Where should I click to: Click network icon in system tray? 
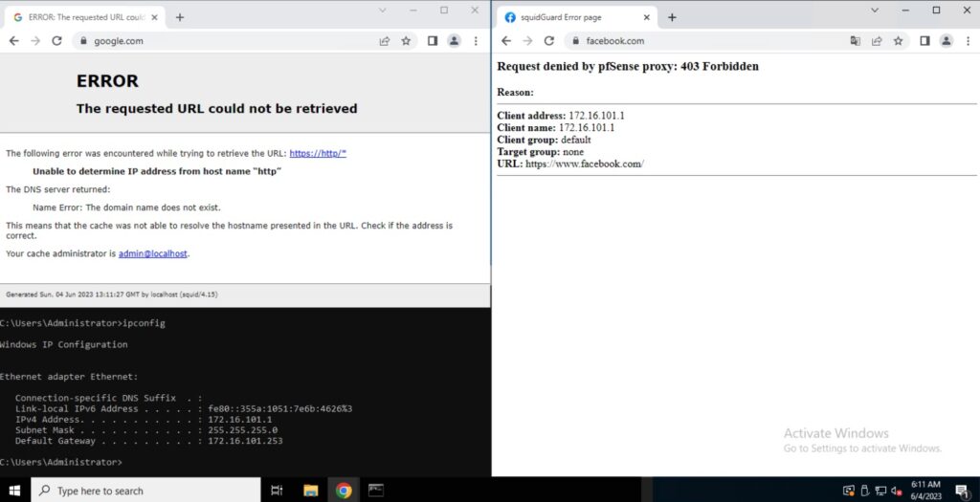(x=880, y=491)
